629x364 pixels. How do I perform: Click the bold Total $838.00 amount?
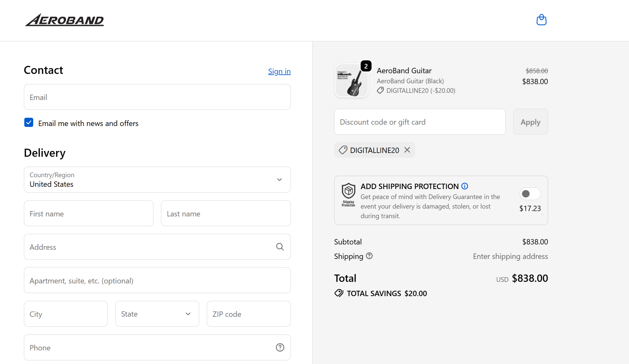tap(530, 278)
